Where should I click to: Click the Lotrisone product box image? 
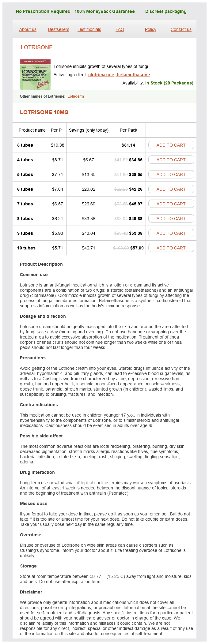point(35,75)
